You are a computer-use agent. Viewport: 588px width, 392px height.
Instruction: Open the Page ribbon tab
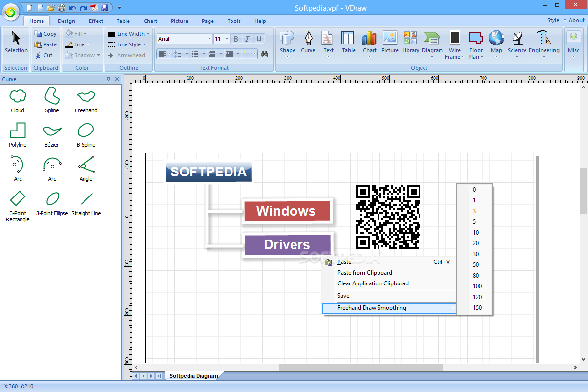[x=208, y=21]
